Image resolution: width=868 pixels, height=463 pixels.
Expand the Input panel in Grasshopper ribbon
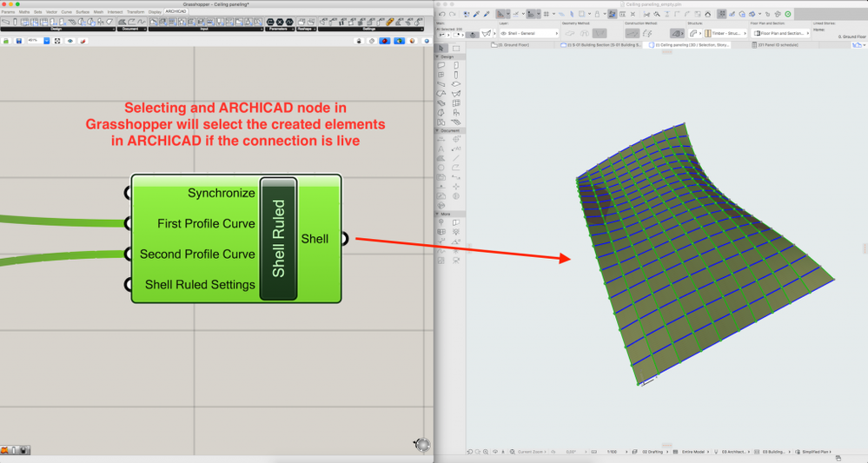click(x=206, y=29)
